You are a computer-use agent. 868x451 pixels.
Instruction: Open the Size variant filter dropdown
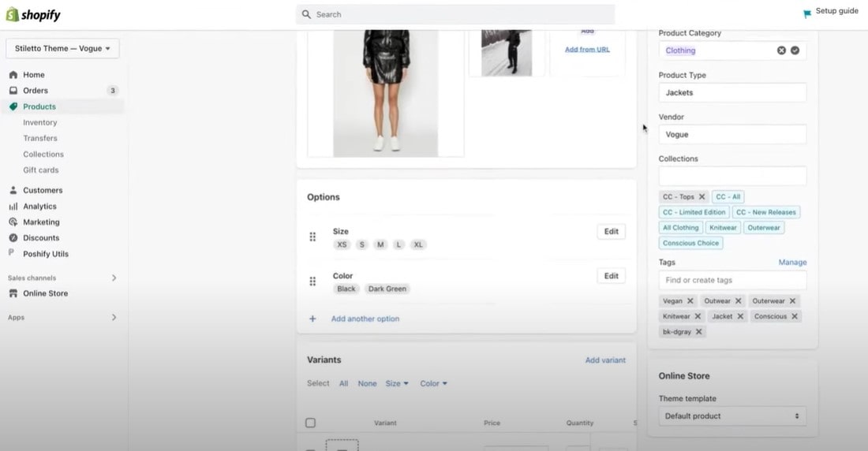[x=397, y=383]
